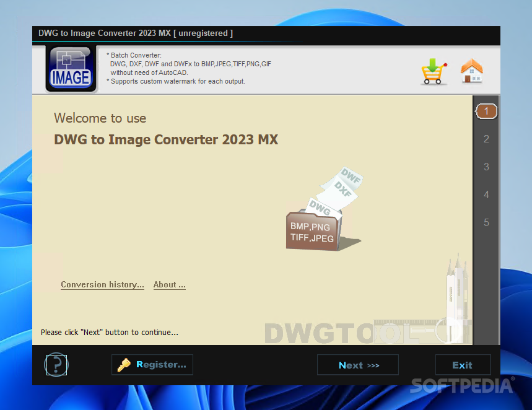Click the Next >>> button
Viewport: 532px width, 410px height.
pyautogui.click(x=358, y=365)
